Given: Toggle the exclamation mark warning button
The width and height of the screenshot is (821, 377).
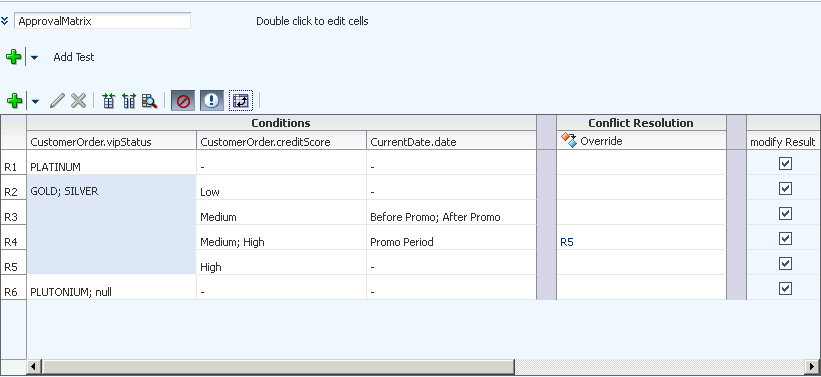Looking at the screenshot, I should [x=212, y=101].
